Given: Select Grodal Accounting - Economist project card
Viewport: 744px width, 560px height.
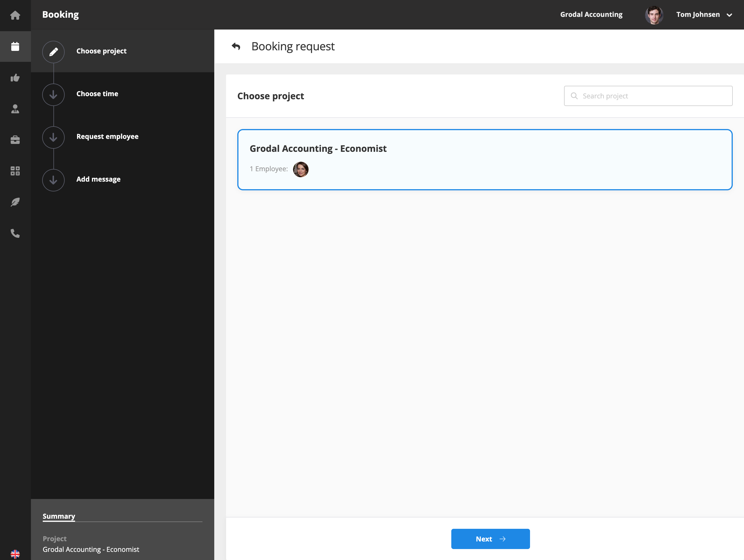Looking at the screenshot, I should 484,159.
